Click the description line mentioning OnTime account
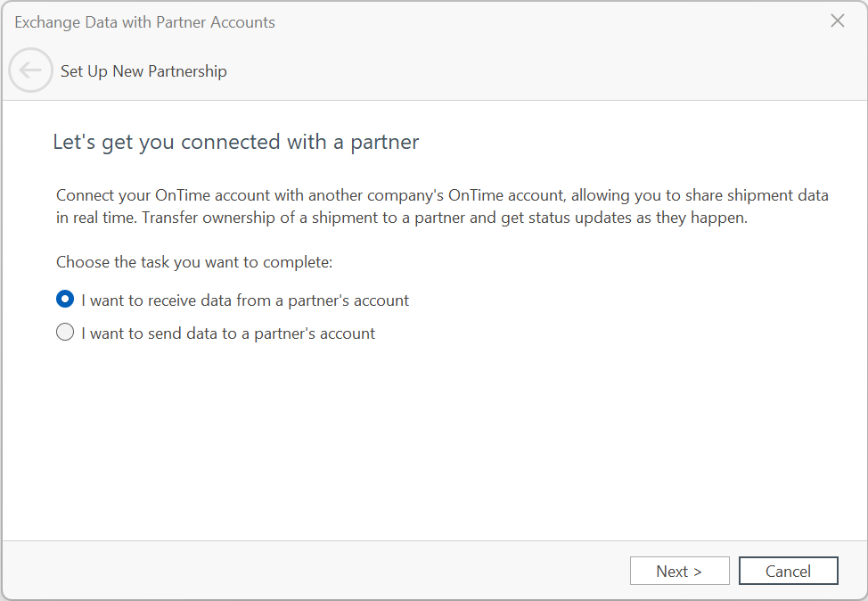This screenshot has height=601, width=868. (442, 195)
